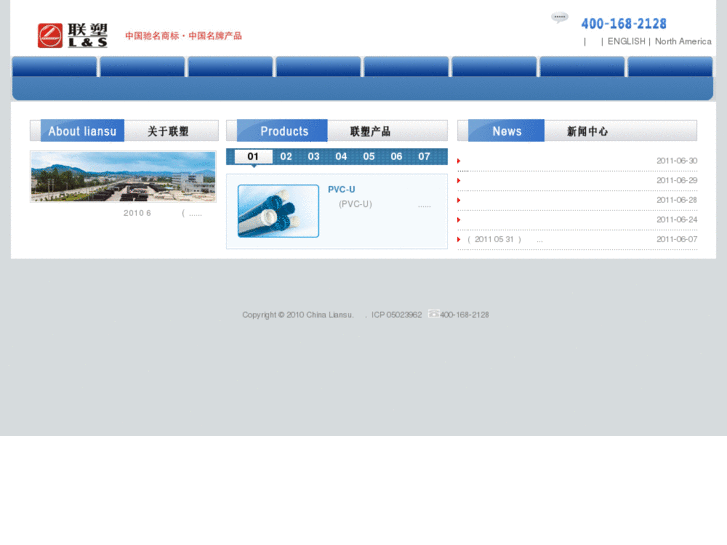Click the red arrow beside 2011-06-28 news

pyautogui.click(x=459, y=200)
